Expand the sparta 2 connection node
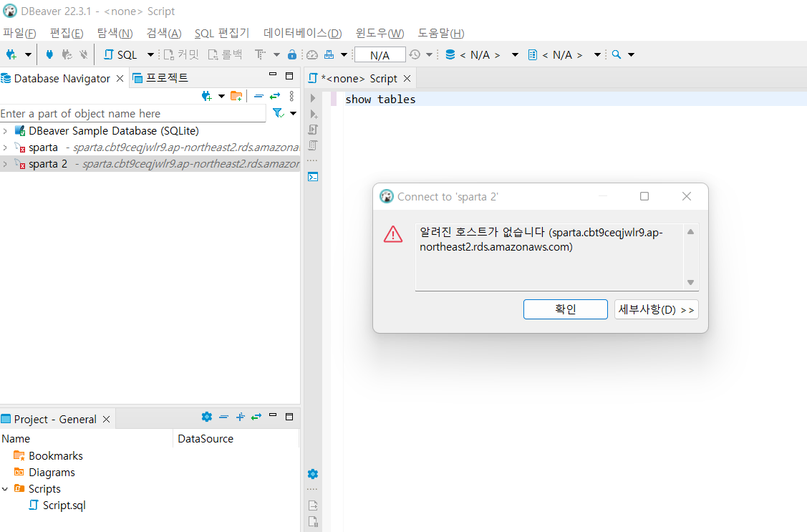 tap(5, 164)
